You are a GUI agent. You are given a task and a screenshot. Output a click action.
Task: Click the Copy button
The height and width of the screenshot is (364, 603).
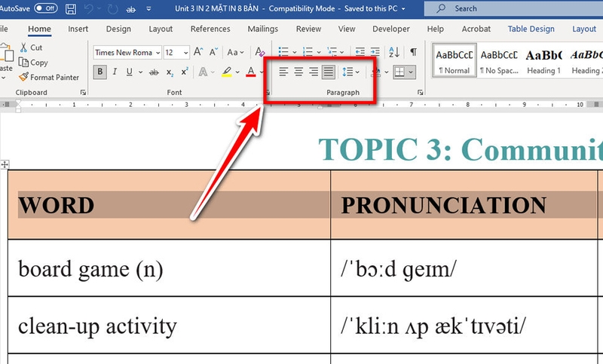coord(33,63)
